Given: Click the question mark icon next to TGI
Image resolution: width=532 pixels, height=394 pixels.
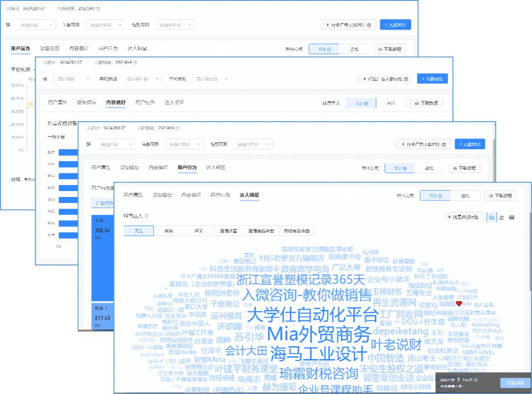Looking at the screenshot, I should tap(440, 195).
